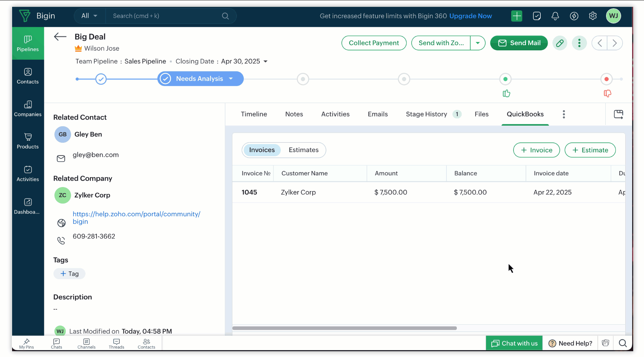Open the tab bar overflow three-dot menu
The image size is (644, 357).
tap(564, 114)
